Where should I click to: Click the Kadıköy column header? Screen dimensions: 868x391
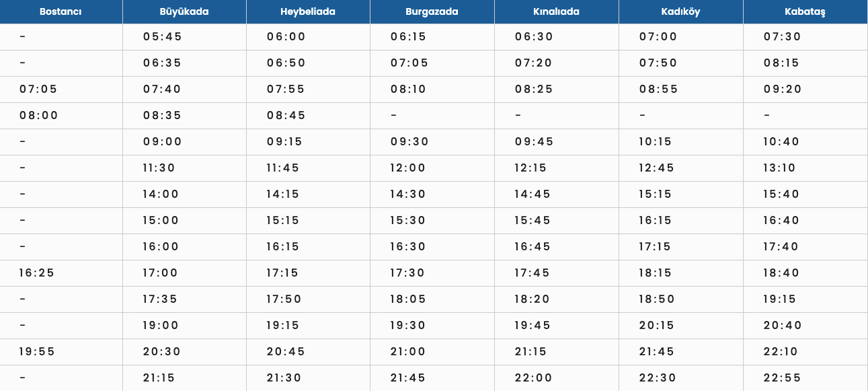pyautogui.click(x=681, y=11)
